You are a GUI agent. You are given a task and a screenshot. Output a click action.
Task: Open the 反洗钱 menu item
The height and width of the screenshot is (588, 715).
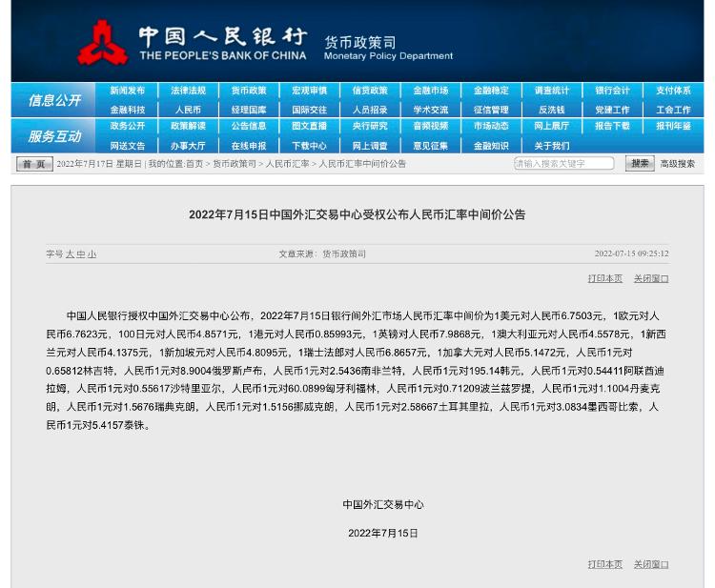(x=552, y=110)
